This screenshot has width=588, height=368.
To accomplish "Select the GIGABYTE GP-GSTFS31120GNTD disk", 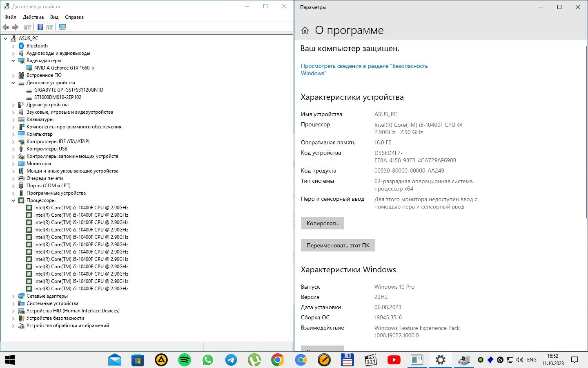I will point(69,90).
